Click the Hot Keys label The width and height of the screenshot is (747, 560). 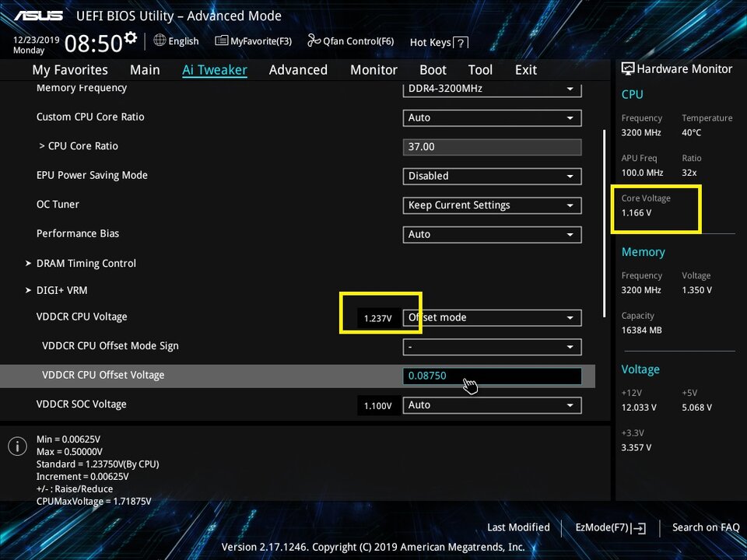[x=430, y=42]
